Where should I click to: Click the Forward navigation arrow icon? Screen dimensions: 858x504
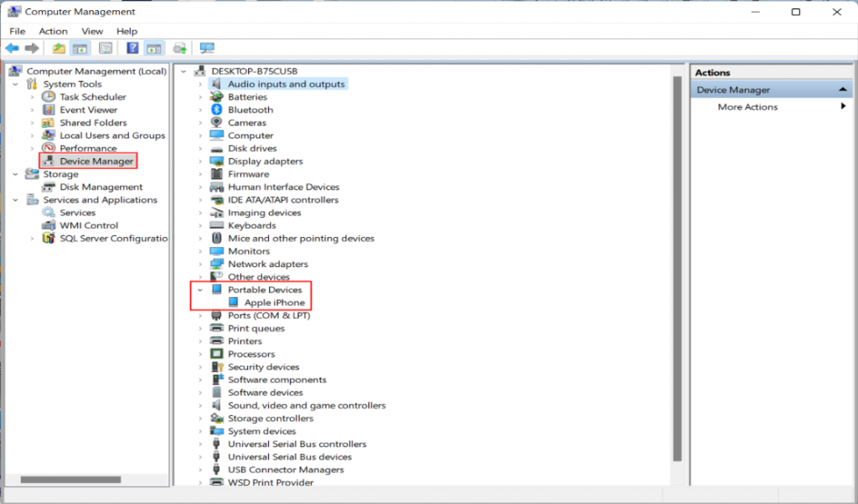coord(32,48)
